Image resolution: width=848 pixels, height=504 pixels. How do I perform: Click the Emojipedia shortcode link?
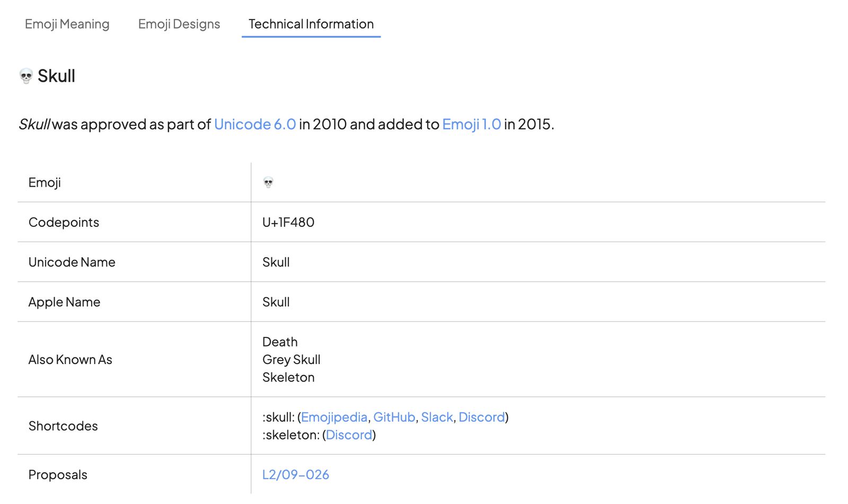[x=334, y=417]
